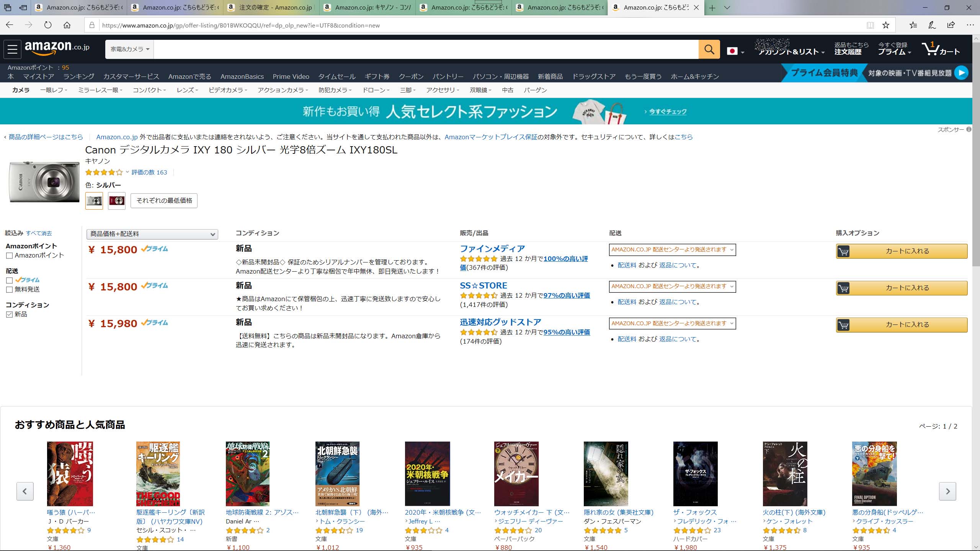Select the silver color swatch

click(94, 201)
